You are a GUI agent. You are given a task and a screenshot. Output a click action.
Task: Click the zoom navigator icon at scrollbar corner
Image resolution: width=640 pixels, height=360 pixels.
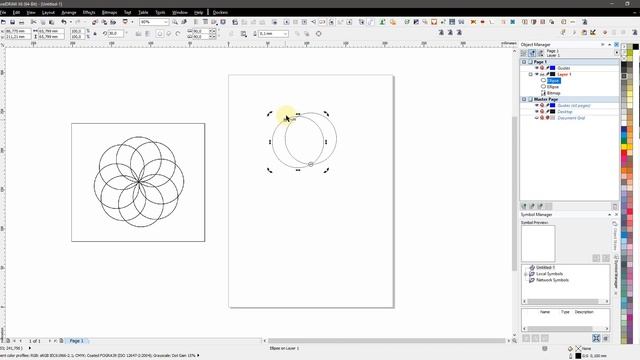(x=514, y=340)
